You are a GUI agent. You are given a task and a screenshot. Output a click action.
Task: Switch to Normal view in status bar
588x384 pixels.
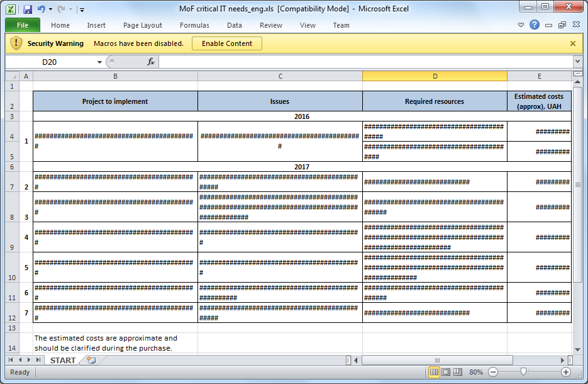(434, 372)
